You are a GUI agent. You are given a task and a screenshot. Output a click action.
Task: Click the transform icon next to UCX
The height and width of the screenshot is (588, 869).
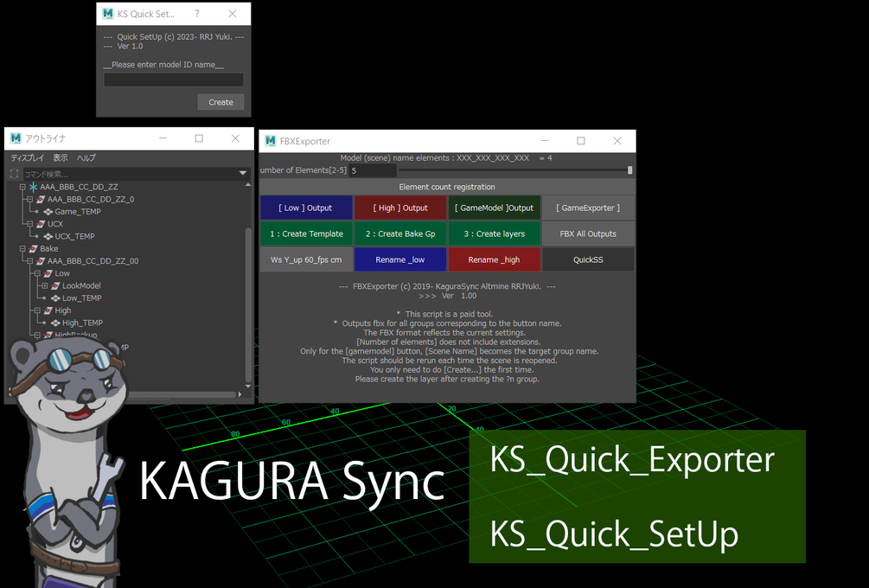(41, 224)
